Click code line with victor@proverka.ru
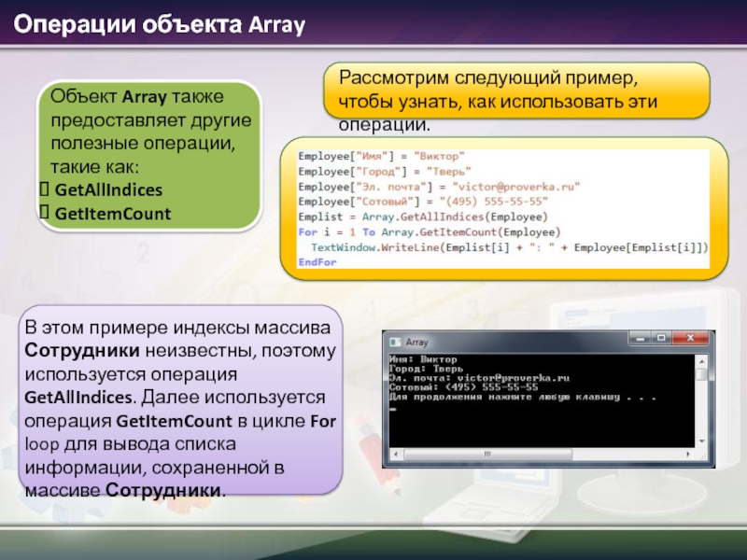 (439, 187)
